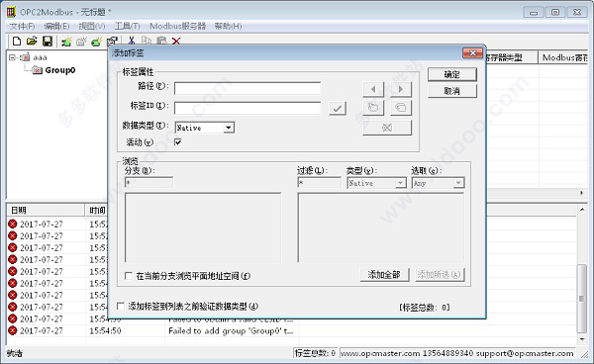594x364 pixels.
Task: Click the 确定 button
Action: point(452,74)
